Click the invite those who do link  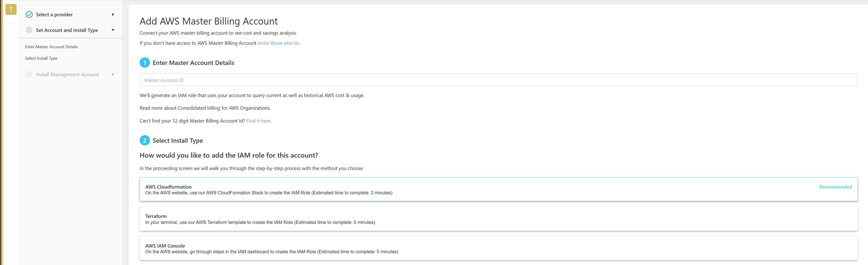[x=278, y=43]
